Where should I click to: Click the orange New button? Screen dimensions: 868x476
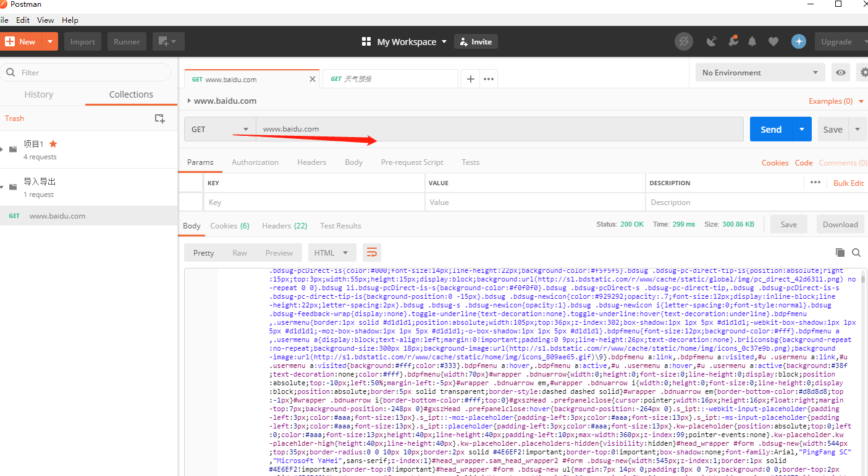(x=21, y=41)
